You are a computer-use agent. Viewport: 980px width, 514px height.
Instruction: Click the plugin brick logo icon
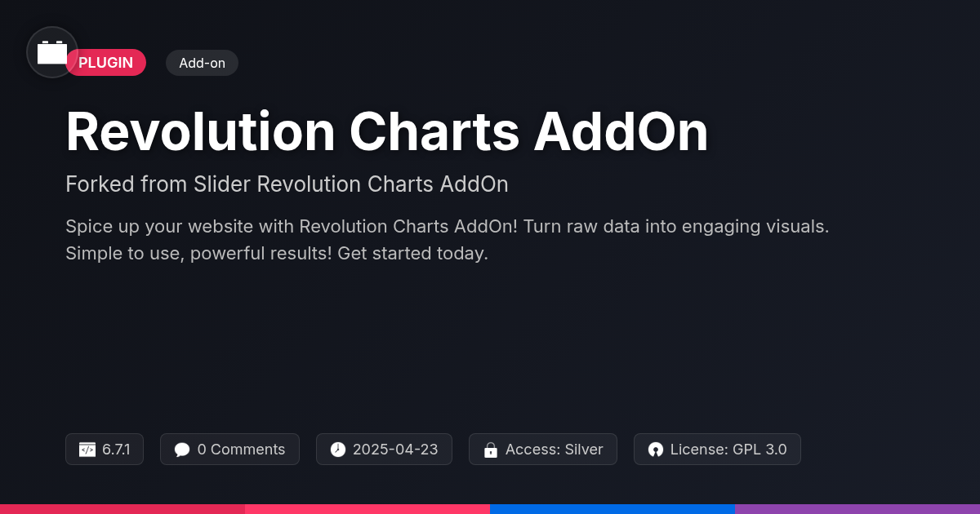pyautogui.click(x=52, y=52)
